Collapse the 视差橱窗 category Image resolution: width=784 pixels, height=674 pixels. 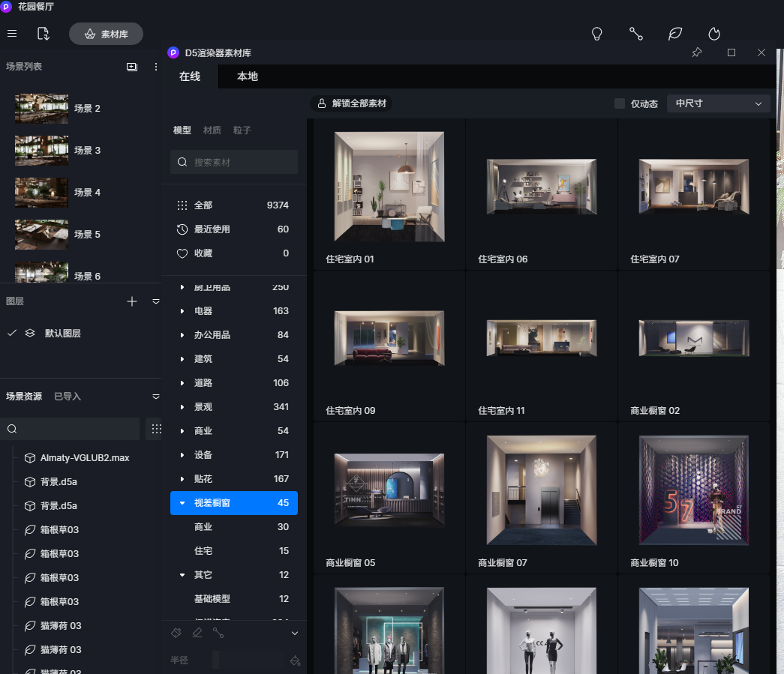pyautogui.click(x=182, y=502)
